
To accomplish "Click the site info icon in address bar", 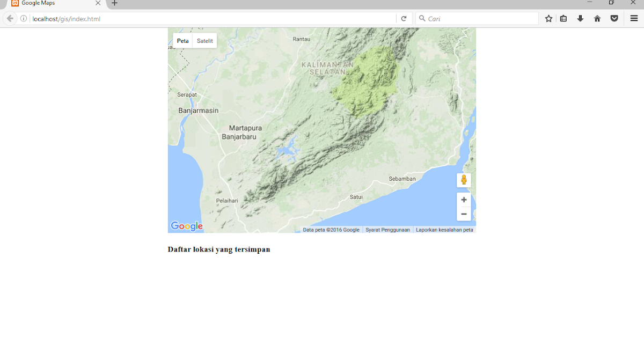I will 23,18.
